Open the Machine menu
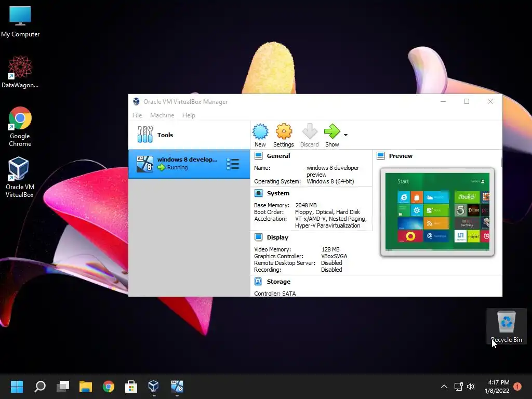532x399 pixels. [162, 115]
